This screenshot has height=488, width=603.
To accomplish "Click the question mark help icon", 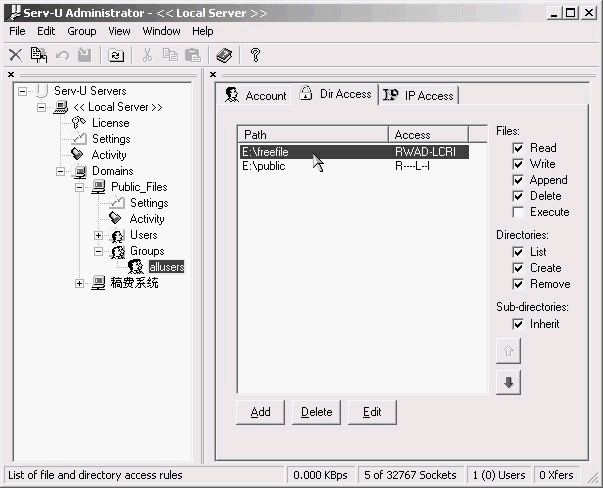I will (x=255, y=55).
